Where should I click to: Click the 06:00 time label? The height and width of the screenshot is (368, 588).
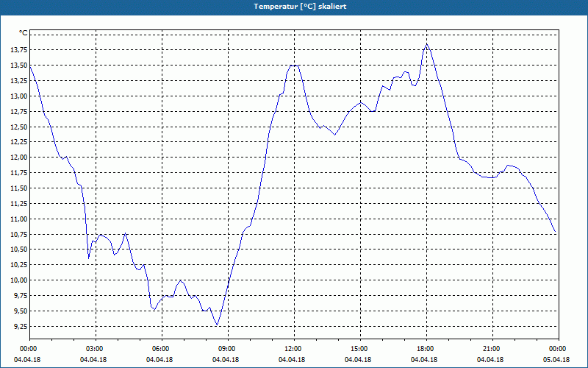coord(162,349)
